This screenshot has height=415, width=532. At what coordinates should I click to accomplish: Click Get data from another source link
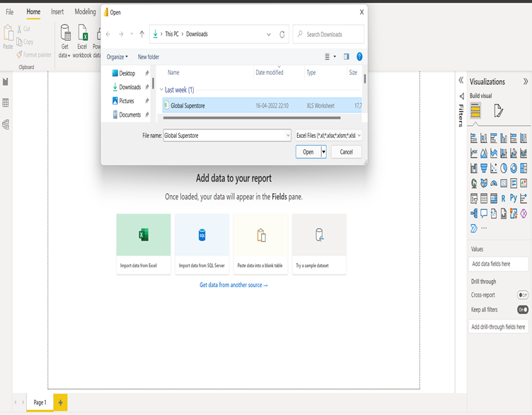click(233, 285)
